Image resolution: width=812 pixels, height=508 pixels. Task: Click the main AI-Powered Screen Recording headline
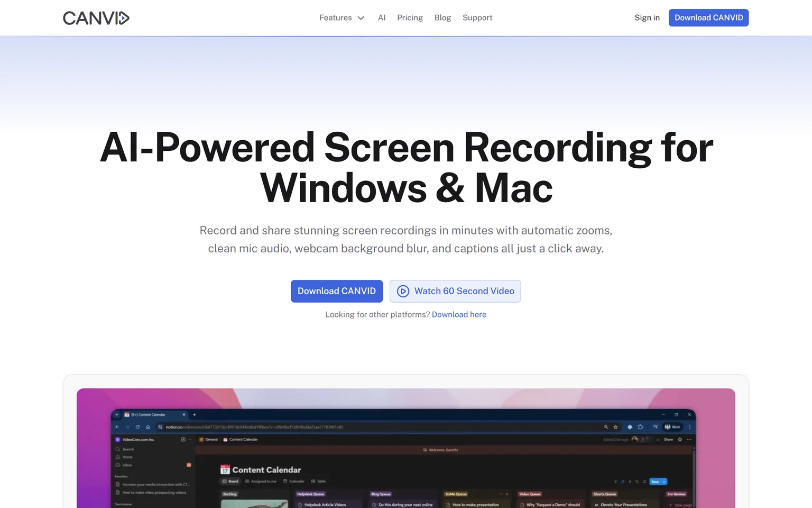(406, 168)
